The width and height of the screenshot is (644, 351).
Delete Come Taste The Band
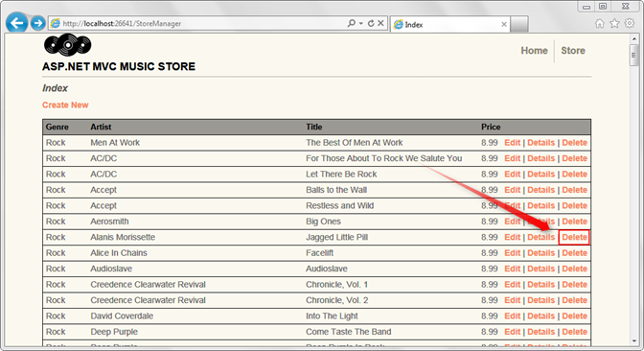pyautogui.click(x=575, y=332)
